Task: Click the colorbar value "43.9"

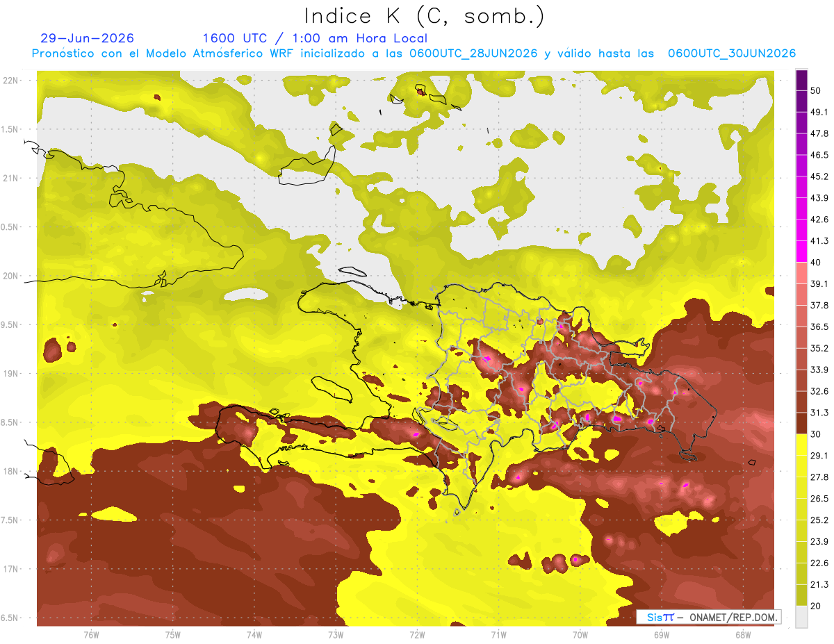Action: (819, 198)
